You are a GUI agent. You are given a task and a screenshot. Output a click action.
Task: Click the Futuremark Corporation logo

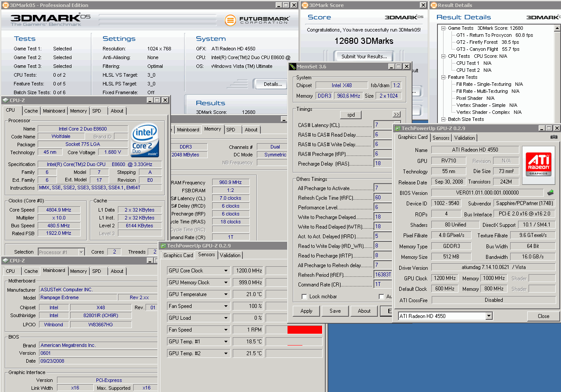257,20
